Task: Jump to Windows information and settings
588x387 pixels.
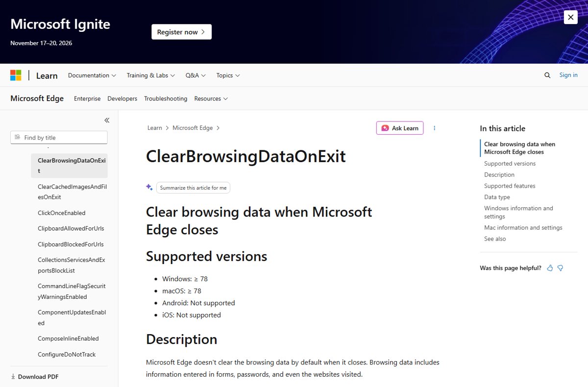Action: click(518, 212)
